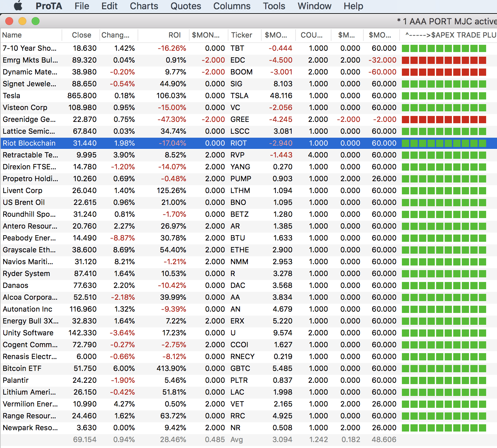Click the green color bar in Tesla row
The image size is (497, 448).
point(444,96)
